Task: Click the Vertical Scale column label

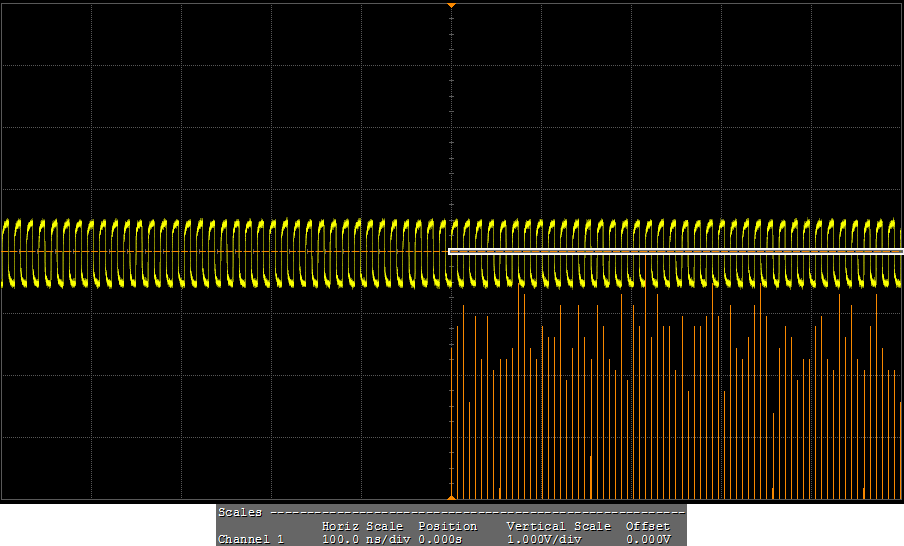Action: pyautogui.click(x=558, y=526)
